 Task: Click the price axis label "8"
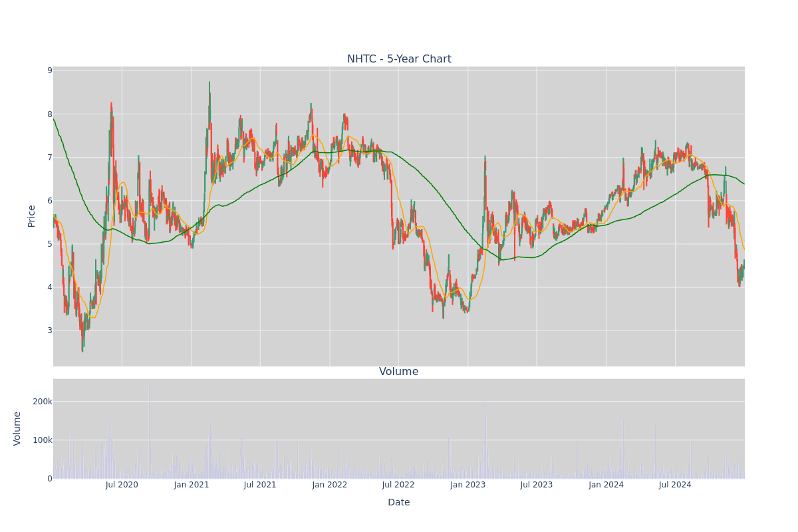coord(49,114)
